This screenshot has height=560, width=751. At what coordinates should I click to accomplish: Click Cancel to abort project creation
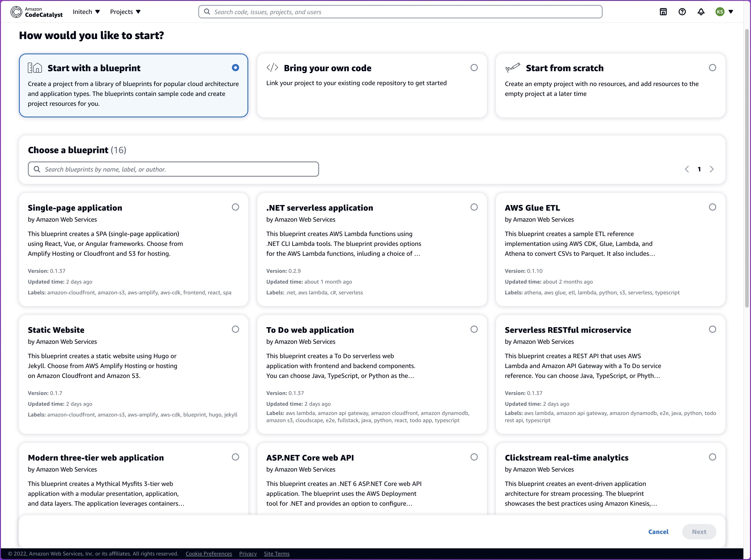(x=658, y=532)
